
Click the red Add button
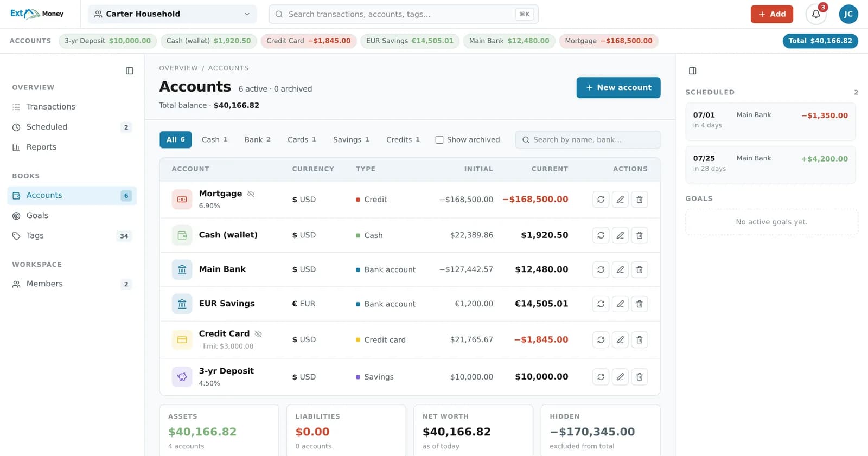[772, 14]
